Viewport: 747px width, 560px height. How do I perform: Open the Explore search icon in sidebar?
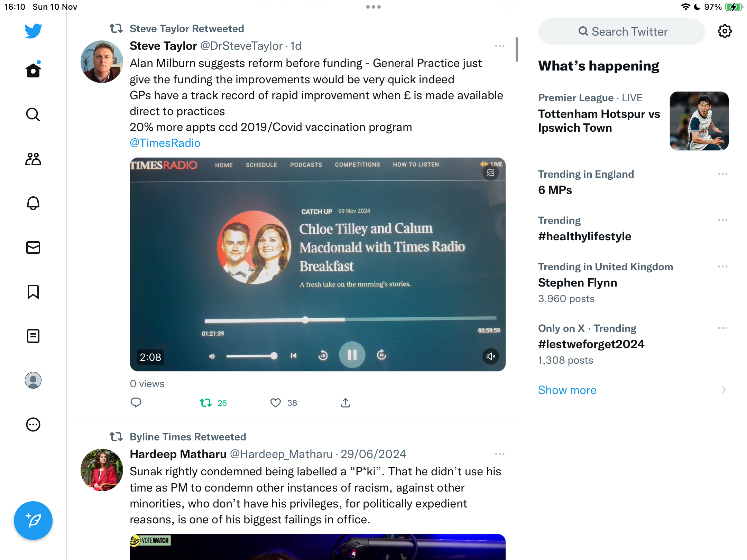coord(33,114)
